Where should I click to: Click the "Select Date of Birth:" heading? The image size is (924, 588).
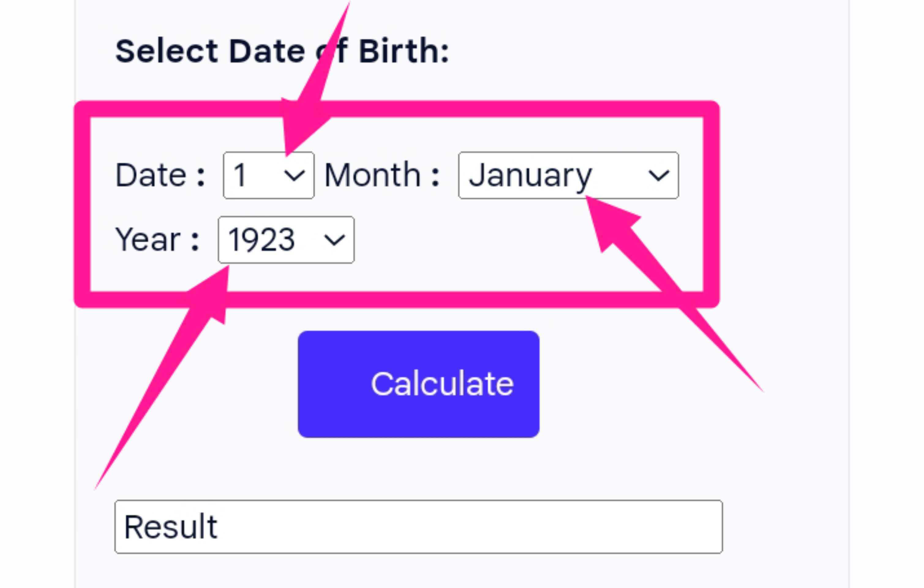click(282, 51)
